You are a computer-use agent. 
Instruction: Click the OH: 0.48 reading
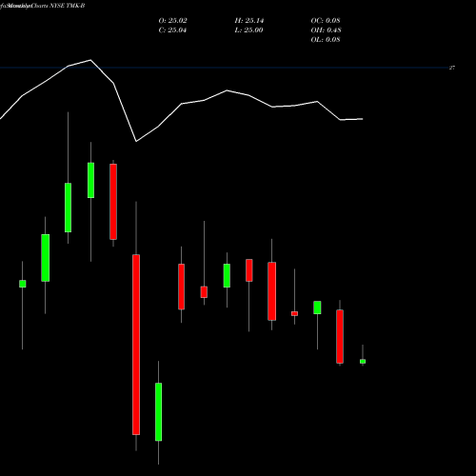[326, 30]
